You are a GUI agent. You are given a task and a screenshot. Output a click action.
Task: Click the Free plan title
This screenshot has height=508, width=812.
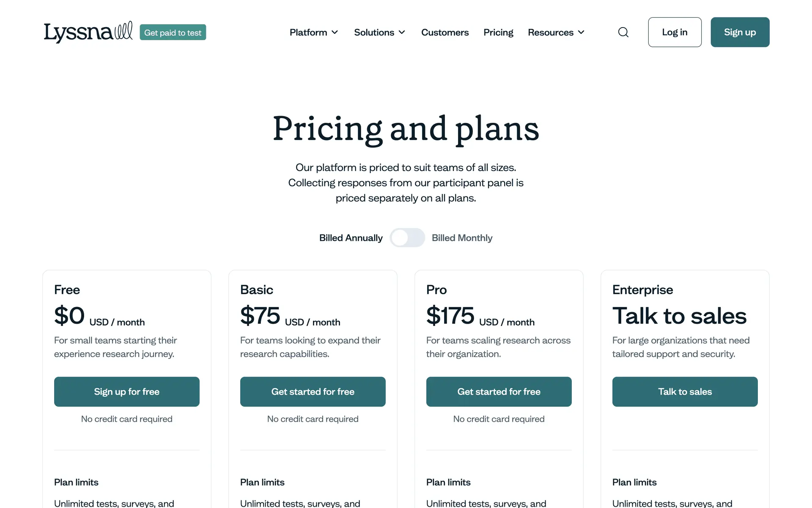(67, 290)
